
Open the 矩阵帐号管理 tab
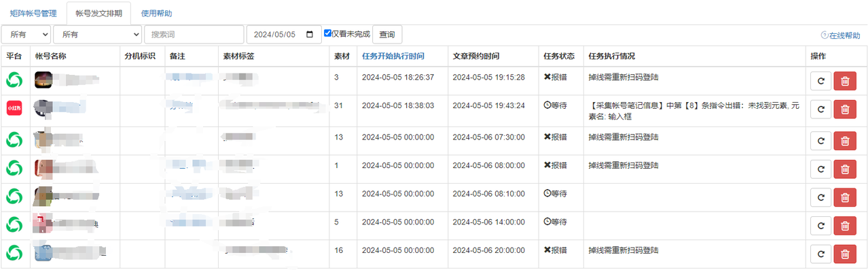[33, 13]
